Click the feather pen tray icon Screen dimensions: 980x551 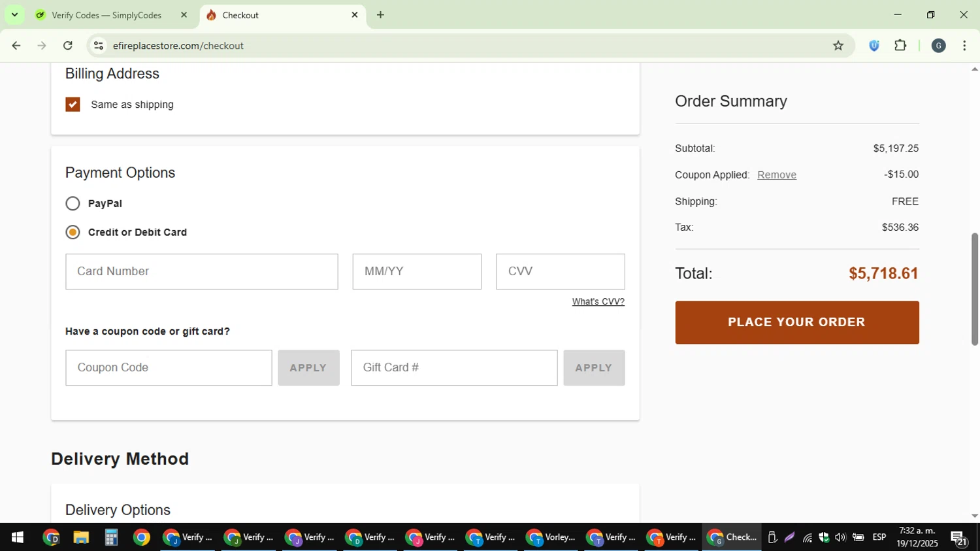click(x=790, y=537)
